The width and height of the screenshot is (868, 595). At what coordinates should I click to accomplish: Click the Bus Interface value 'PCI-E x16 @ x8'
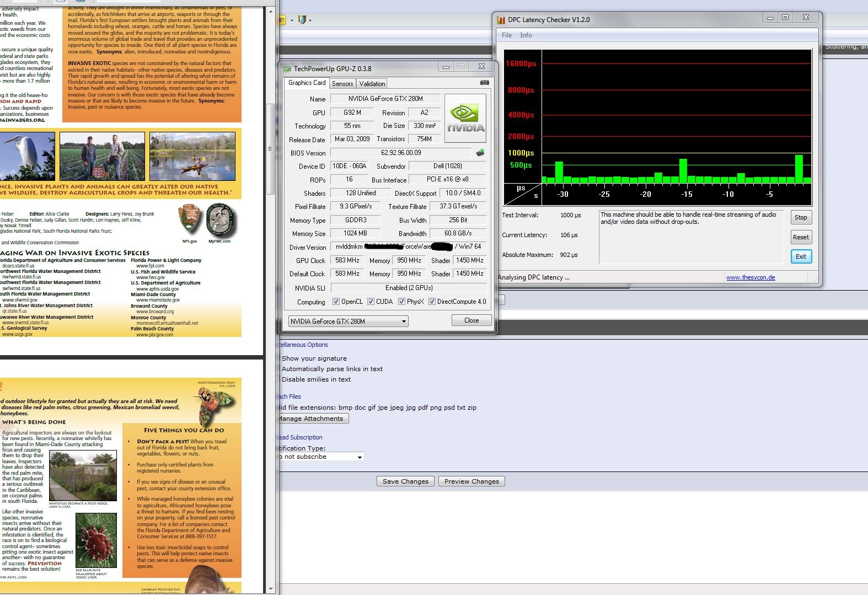[448, 179]
